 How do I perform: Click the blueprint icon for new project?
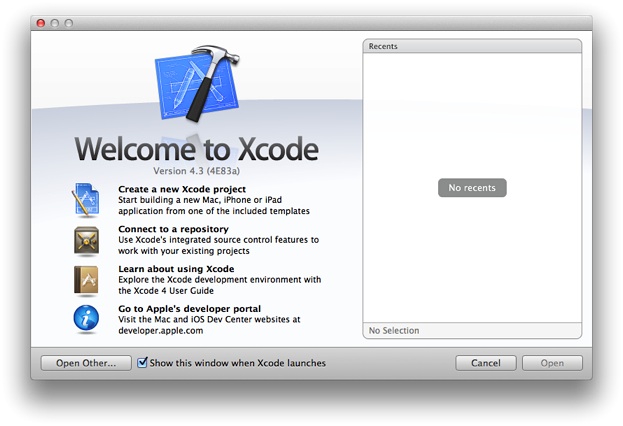point(86,200)
